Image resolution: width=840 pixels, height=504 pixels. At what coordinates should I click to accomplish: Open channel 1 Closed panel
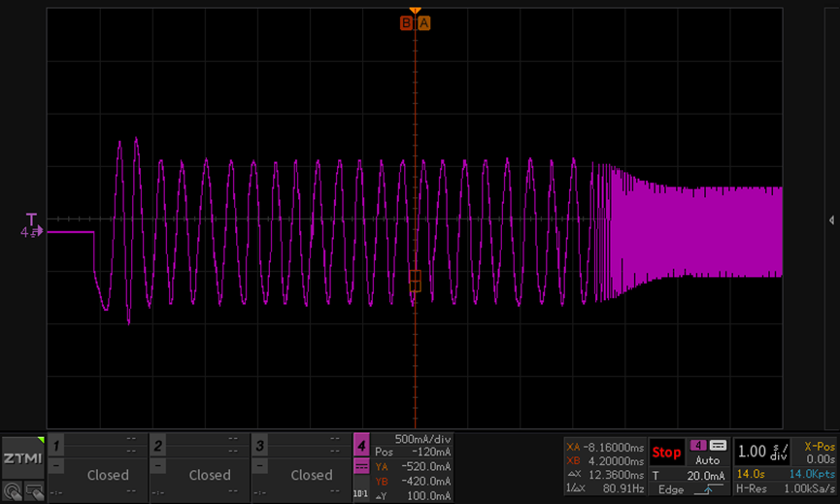[x=108, y=475]
